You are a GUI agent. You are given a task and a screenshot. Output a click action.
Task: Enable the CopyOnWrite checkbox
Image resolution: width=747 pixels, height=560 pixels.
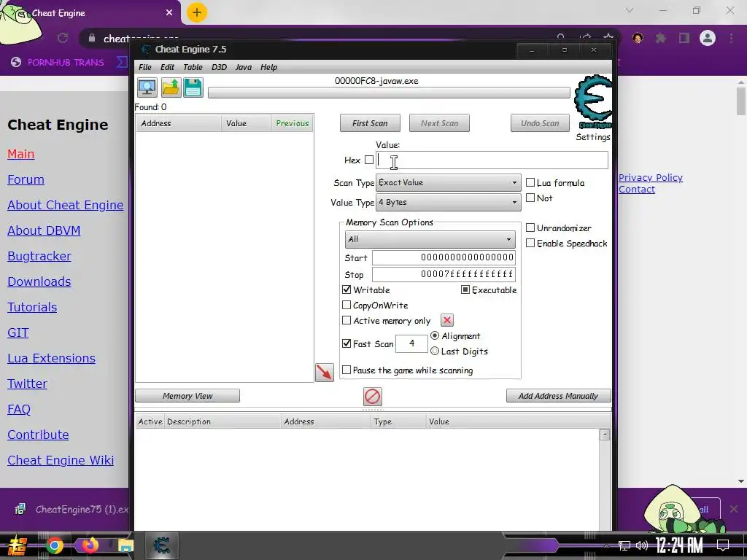coord(347,305)
